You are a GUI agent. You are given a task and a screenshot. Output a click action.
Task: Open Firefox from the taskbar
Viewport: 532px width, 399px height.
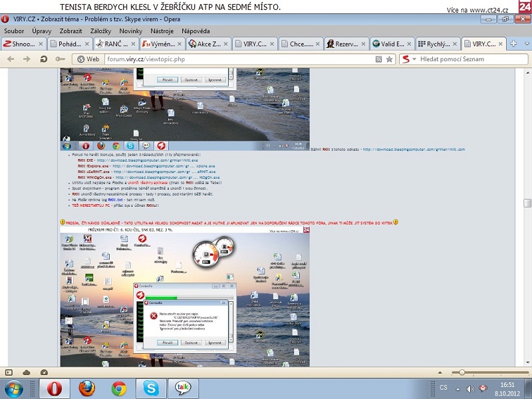click(x=86, y=388)
